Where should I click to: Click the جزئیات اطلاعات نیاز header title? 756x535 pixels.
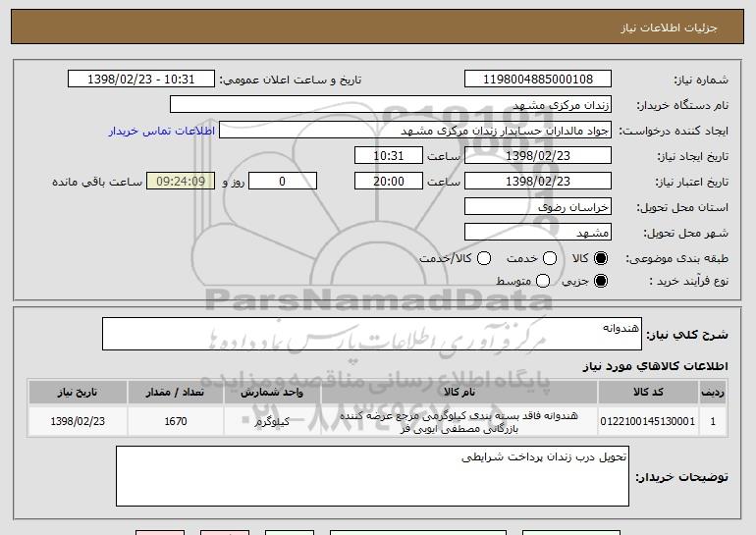669,27
